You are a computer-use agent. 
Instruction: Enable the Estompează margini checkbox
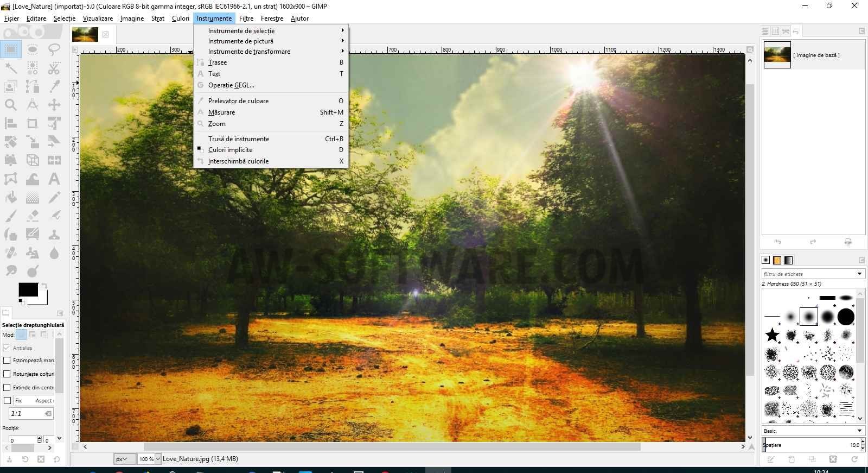click(7, 360)
